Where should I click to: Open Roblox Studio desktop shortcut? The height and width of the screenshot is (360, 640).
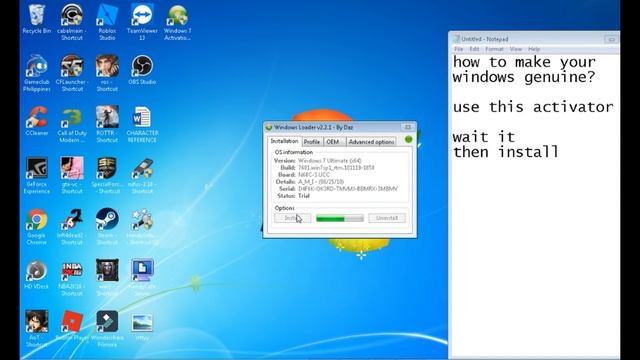point(107,16)
